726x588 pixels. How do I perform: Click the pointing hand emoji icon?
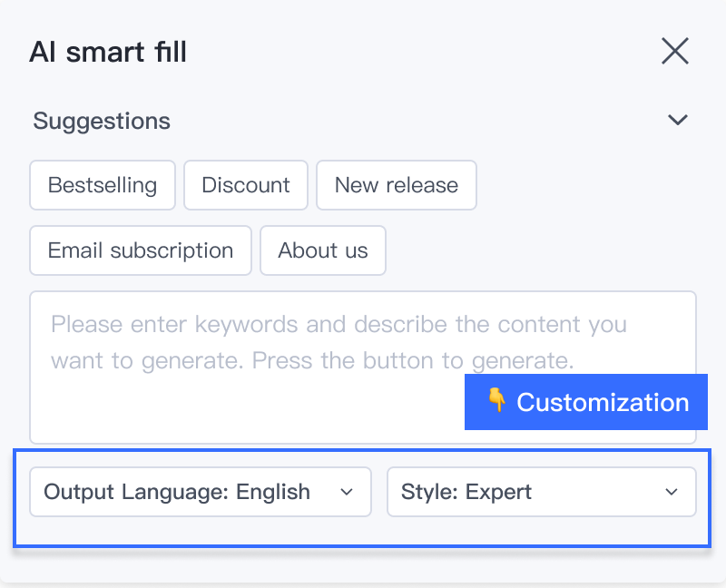coord(496,401)
